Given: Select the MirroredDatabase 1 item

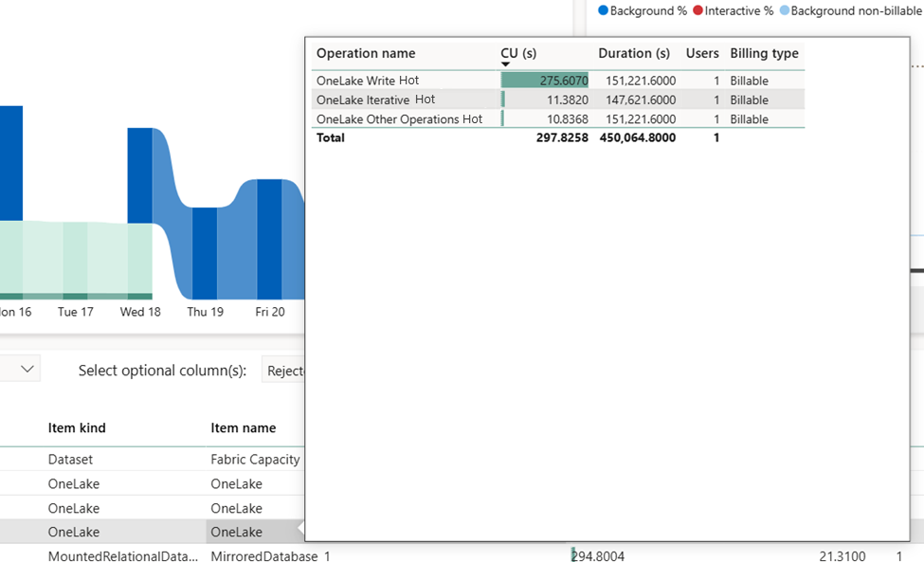Looking at the screenshot, I should (x=270, y=557).
